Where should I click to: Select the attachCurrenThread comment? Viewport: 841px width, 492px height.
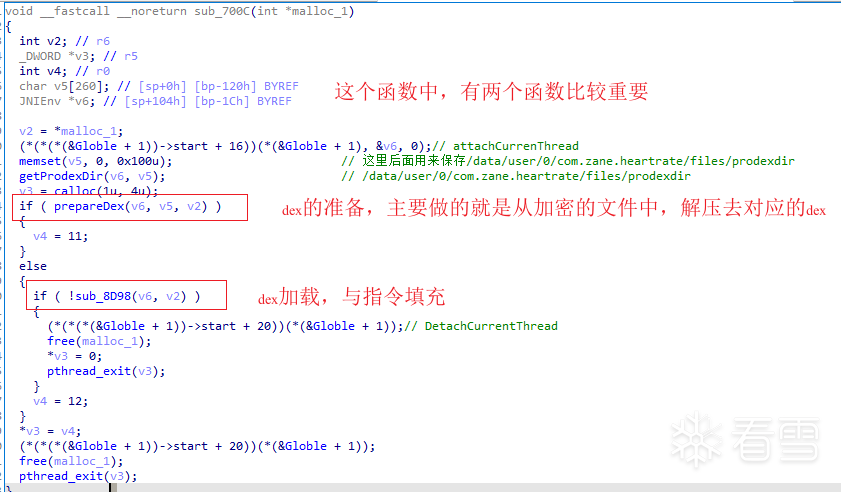[x=506, y=146]
